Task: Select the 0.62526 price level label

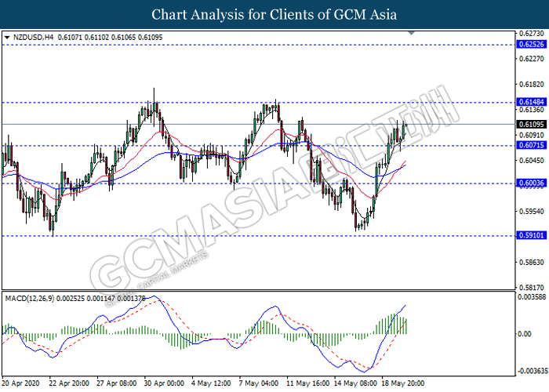Action: click(531, 45)
